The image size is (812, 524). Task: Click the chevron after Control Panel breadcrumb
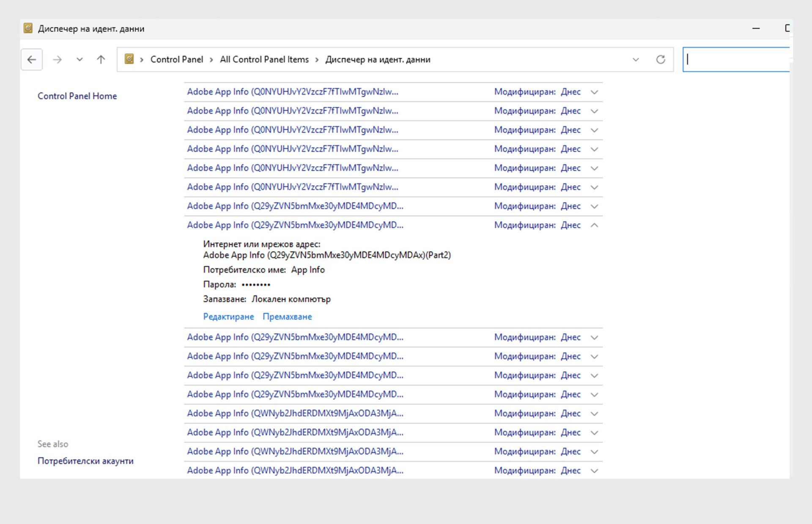click(211, 60)
